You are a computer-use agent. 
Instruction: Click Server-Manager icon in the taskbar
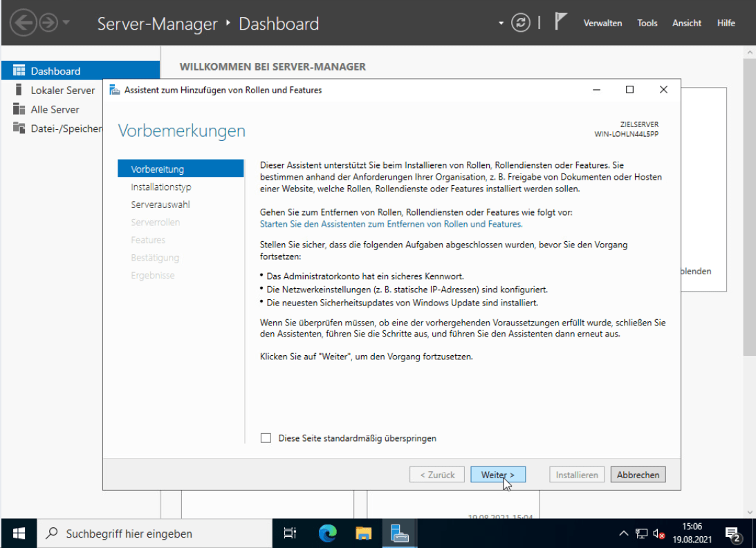400,533
